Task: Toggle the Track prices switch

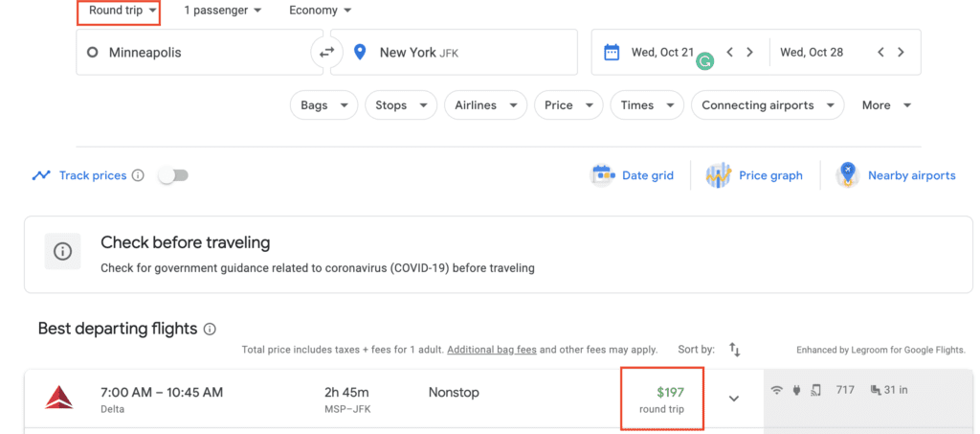Action: tap(173, 175)
